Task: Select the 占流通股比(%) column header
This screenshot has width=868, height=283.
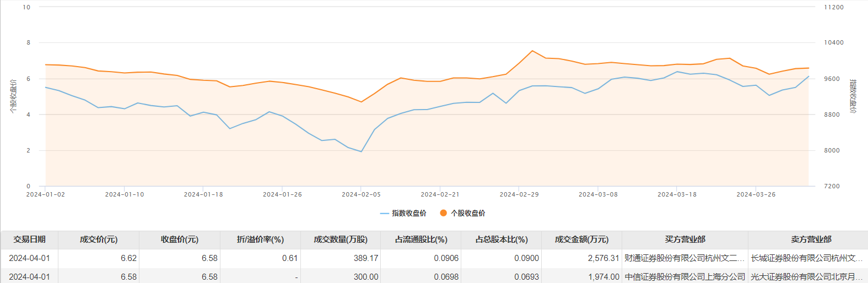Action: click(421, 240)
